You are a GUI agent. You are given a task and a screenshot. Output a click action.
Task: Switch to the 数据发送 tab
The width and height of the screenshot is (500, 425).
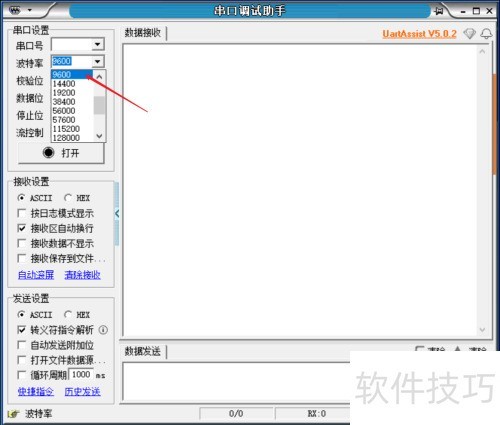click(143, 351)
